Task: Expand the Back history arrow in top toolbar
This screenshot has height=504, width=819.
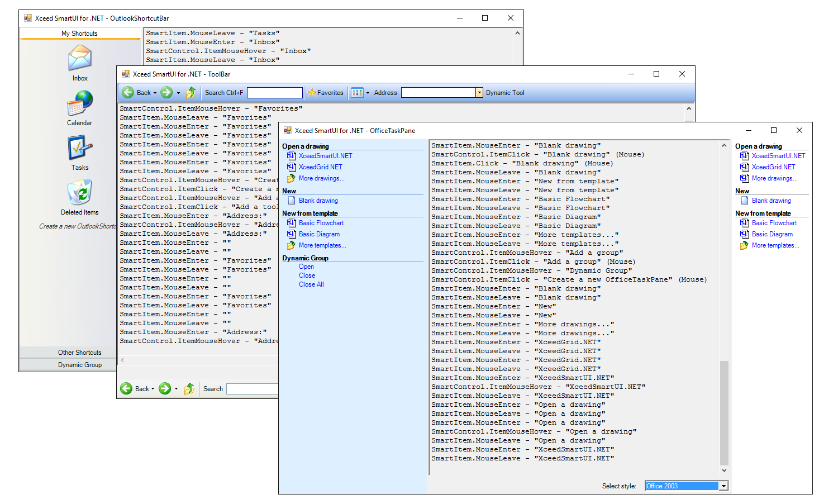Action: pyautogui.click(x=155, y=93)
